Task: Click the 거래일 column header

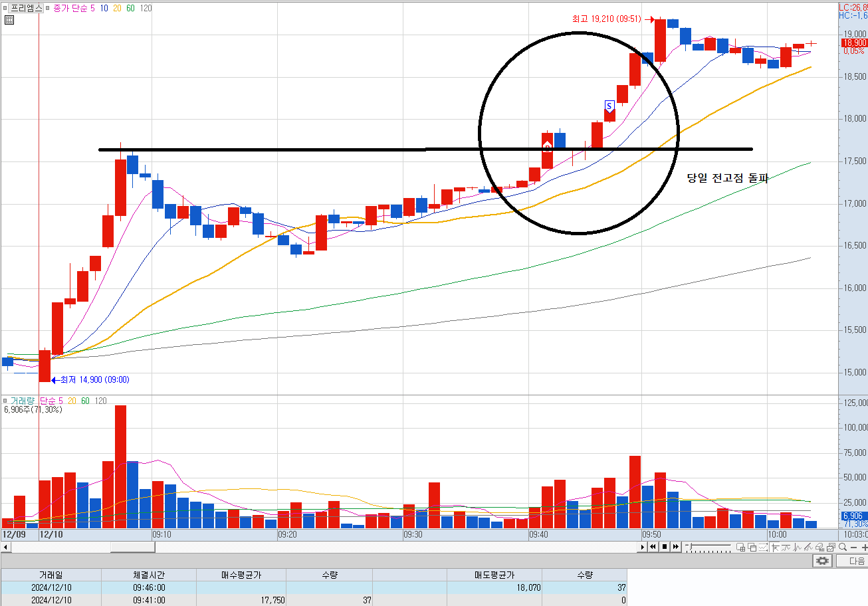Action: click(x=51, y=575)
